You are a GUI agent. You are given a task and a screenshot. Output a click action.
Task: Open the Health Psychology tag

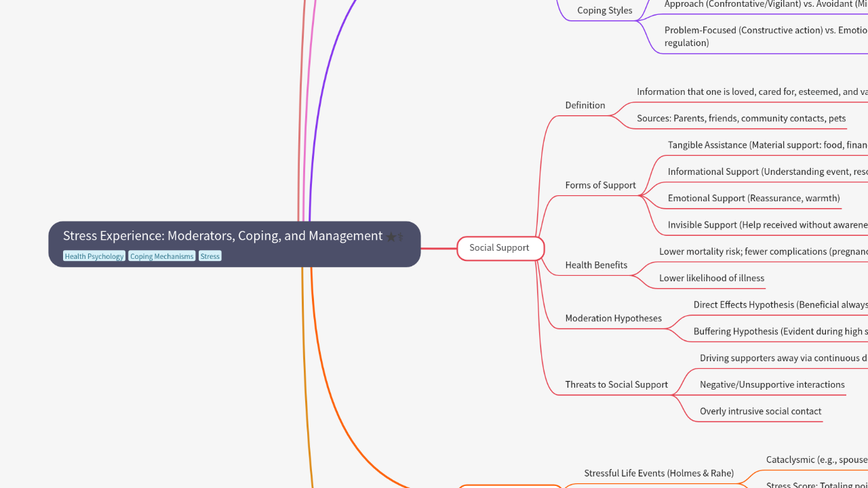click(x=94, y=256)
